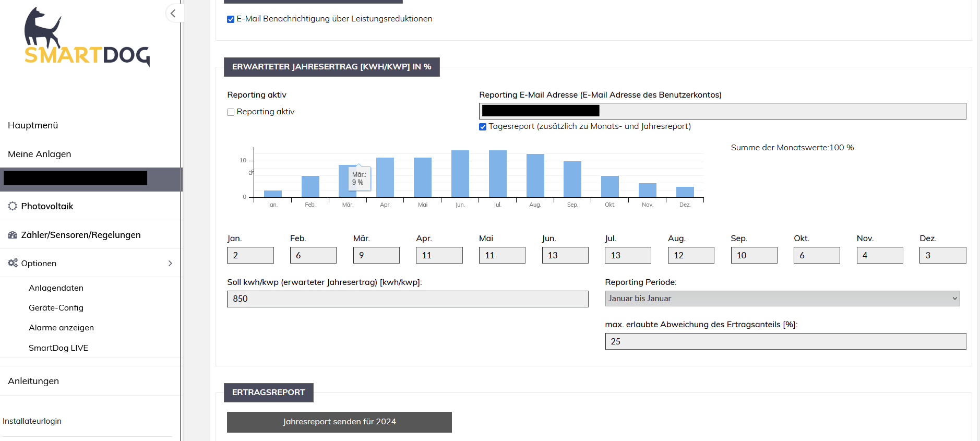The height and width of the screenshot is (441, 980).
Task: Collapse the sidebar with the arrow button
Action: [x=173, y=14]
